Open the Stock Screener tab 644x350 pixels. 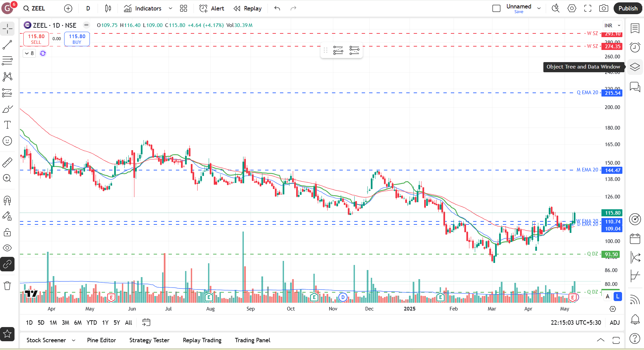pyautogui.click(x=46, y=340)
